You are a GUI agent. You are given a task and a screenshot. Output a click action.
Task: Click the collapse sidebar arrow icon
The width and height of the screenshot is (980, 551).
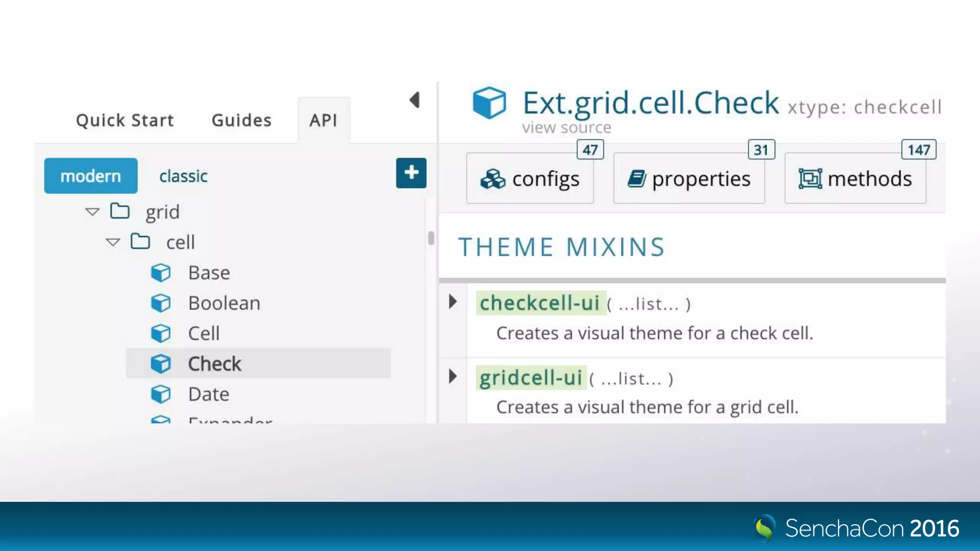click(415, 100)
